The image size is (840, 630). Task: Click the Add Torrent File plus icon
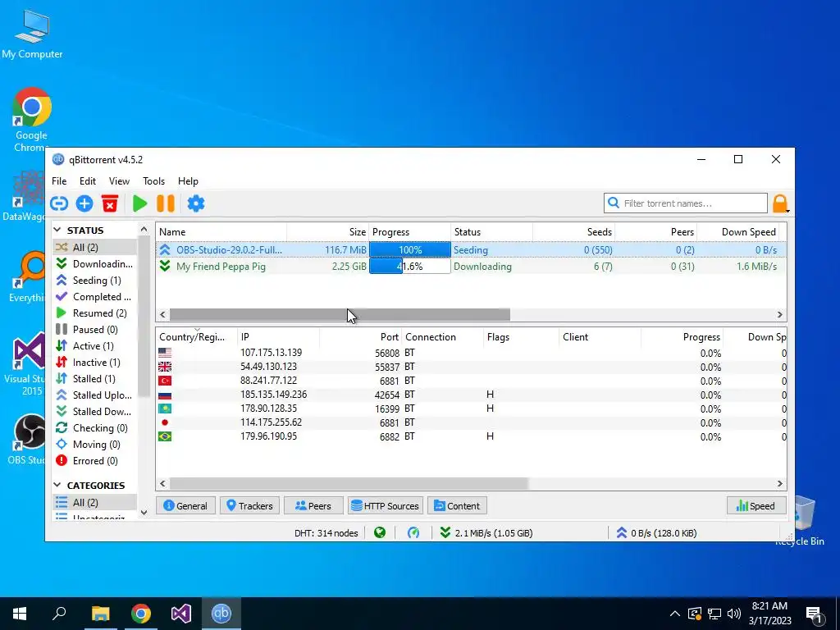tap(84, 203)
